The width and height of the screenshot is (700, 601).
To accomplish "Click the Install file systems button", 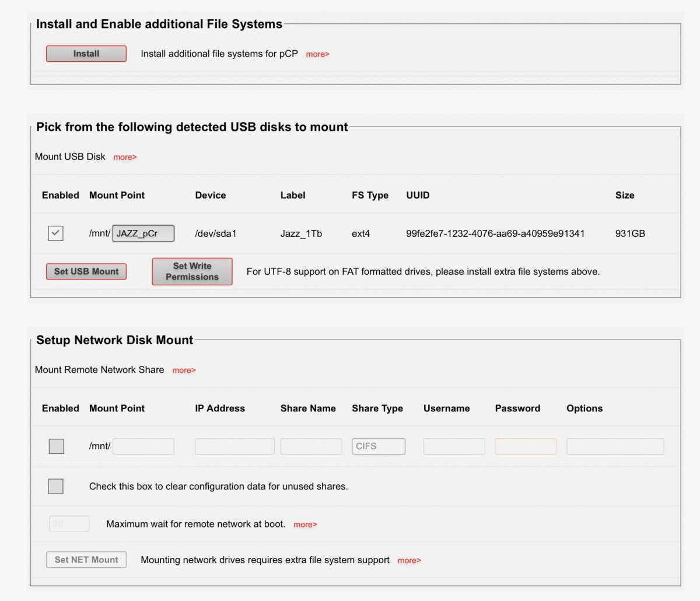I will pos(86,54).
